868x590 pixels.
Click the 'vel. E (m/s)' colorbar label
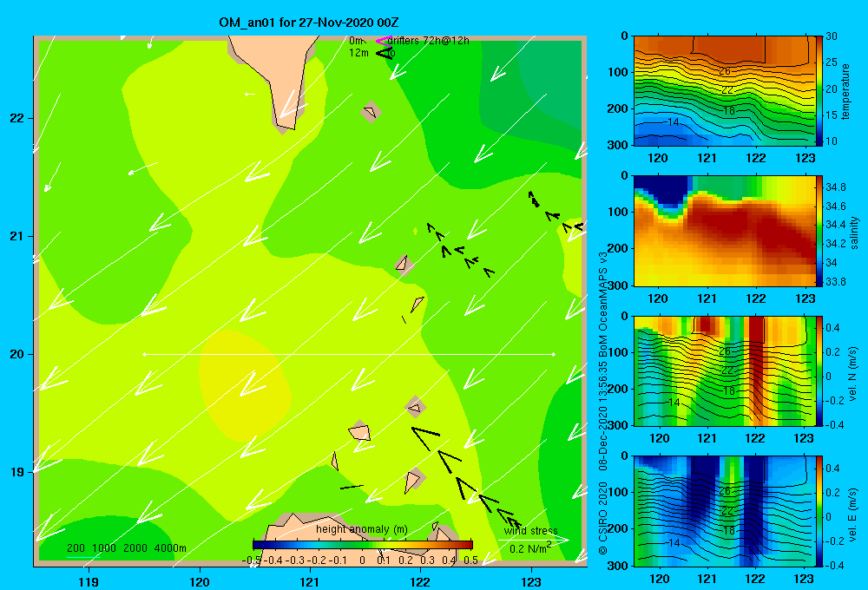(853, 514)
